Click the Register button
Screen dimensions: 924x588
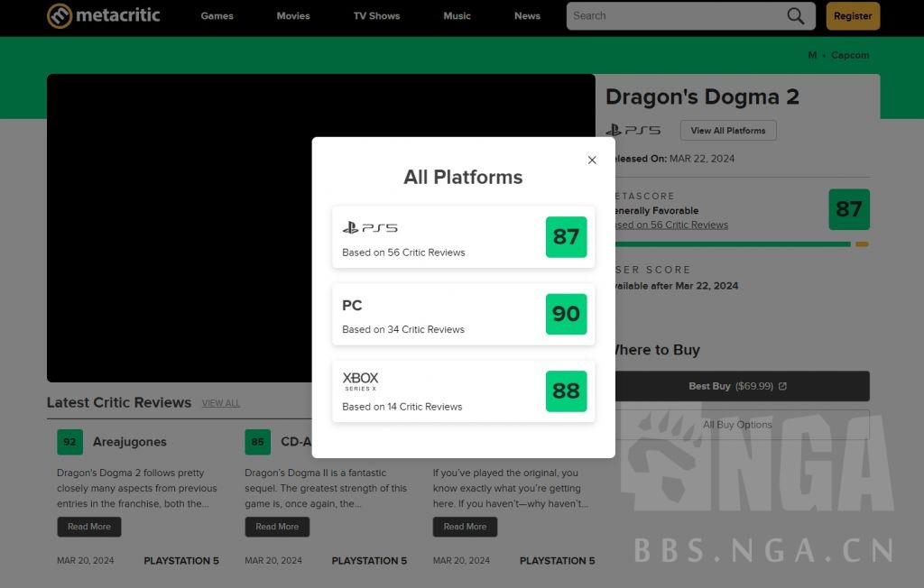(852, 16)
